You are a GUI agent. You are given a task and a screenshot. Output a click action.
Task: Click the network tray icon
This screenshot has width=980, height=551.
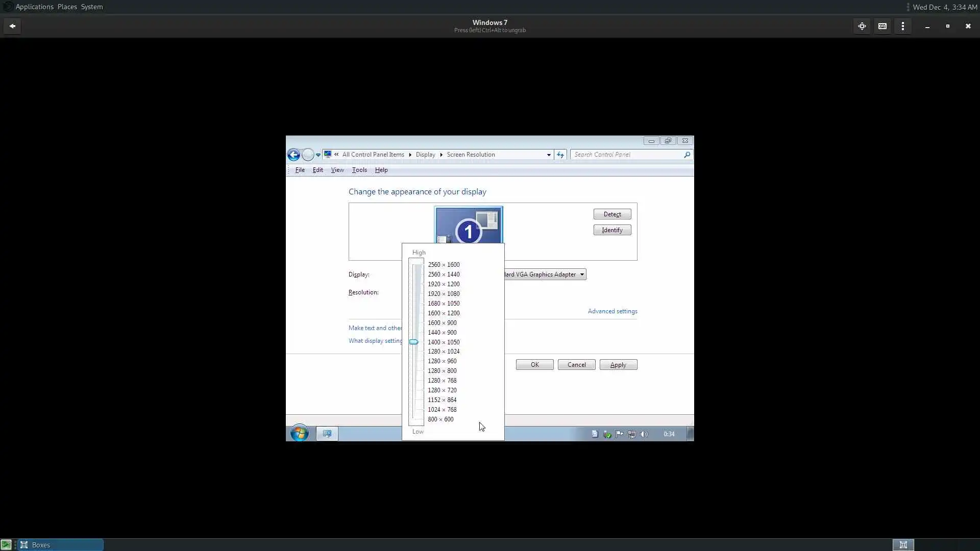632,434
